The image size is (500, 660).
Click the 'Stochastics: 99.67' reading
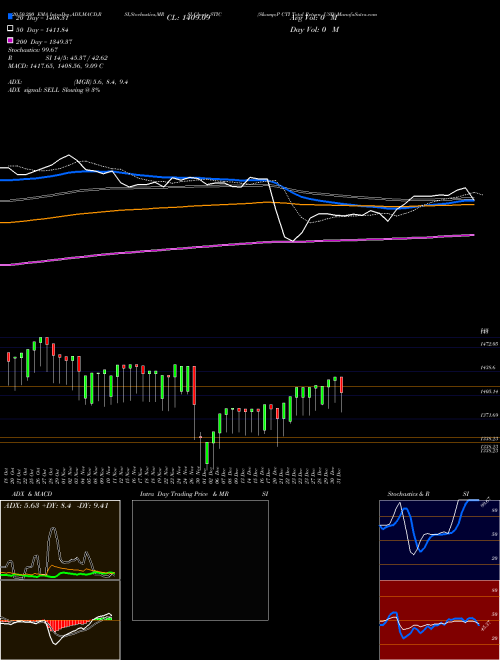point(33,50)
